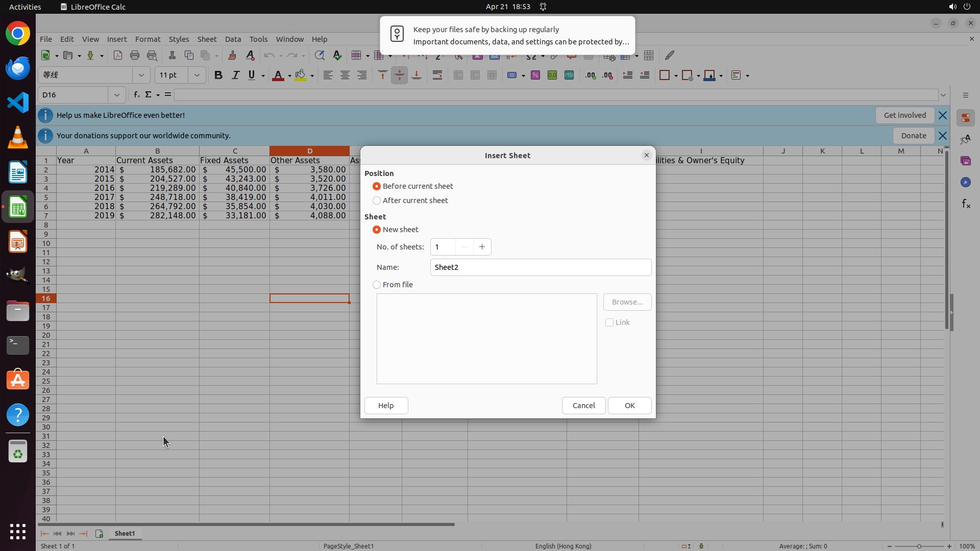Expand the font name dropdown
The width and height of the screenshot is (980, 551).
(141, 76)
